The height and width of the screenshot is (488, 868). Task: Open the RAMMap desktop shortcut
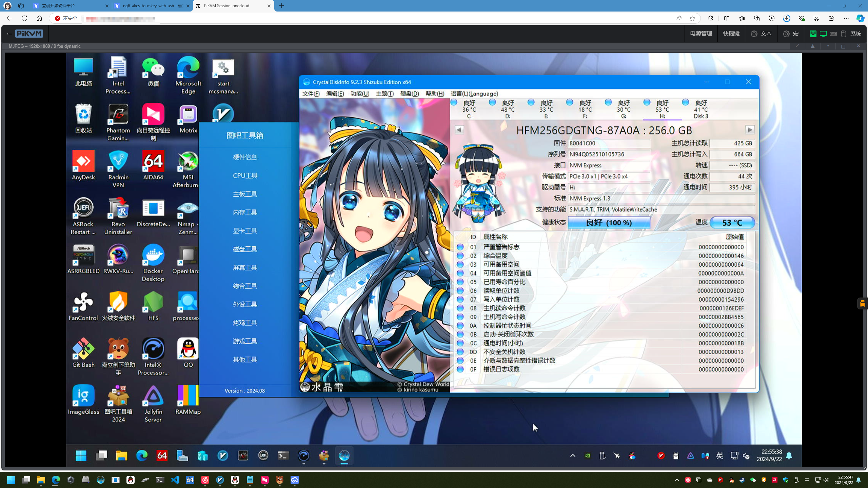(x=188, y=400)
